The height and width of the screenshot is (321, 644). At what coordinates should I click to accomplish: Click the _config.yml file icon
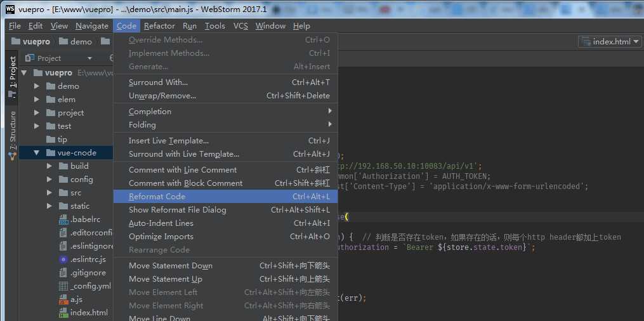pyautogui.click(x=63, y=285)
